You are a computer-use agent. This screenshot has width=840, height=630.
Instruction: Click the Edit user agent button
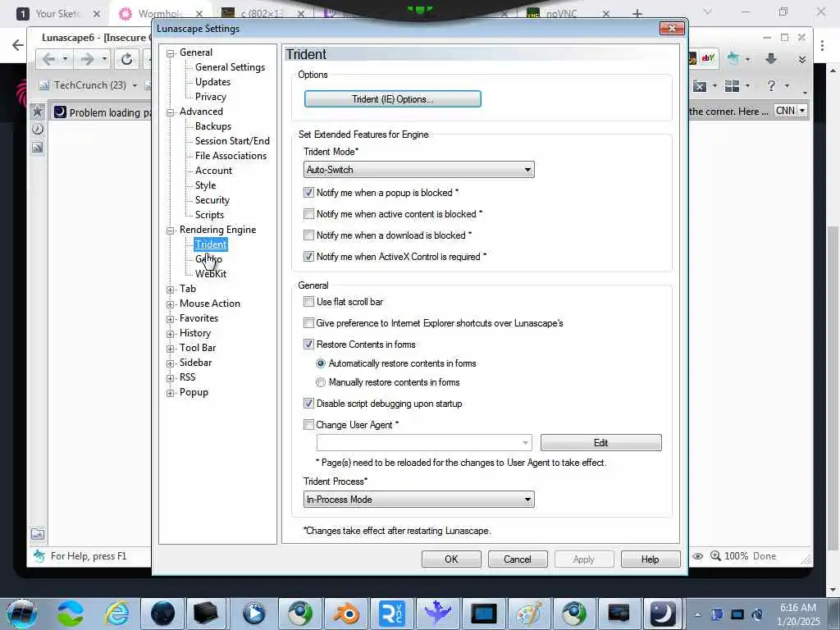pos(601,442)
